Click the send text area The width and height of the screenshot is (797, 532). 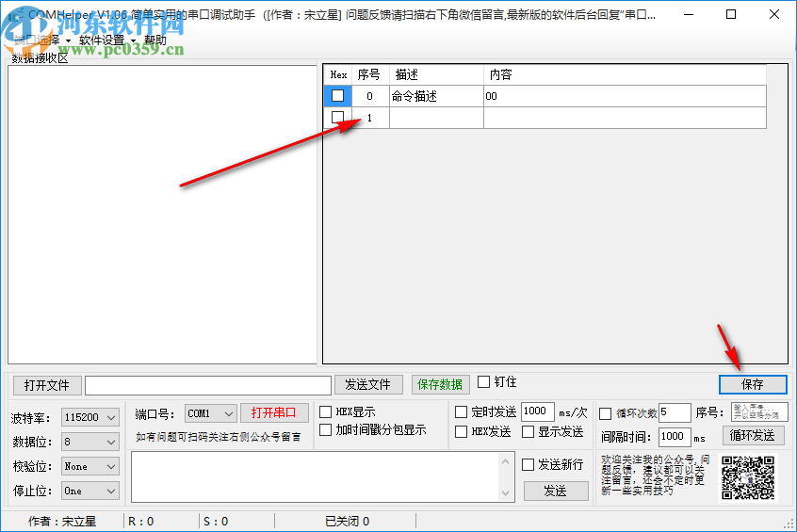pyautogui.click(x=316, y=476)
